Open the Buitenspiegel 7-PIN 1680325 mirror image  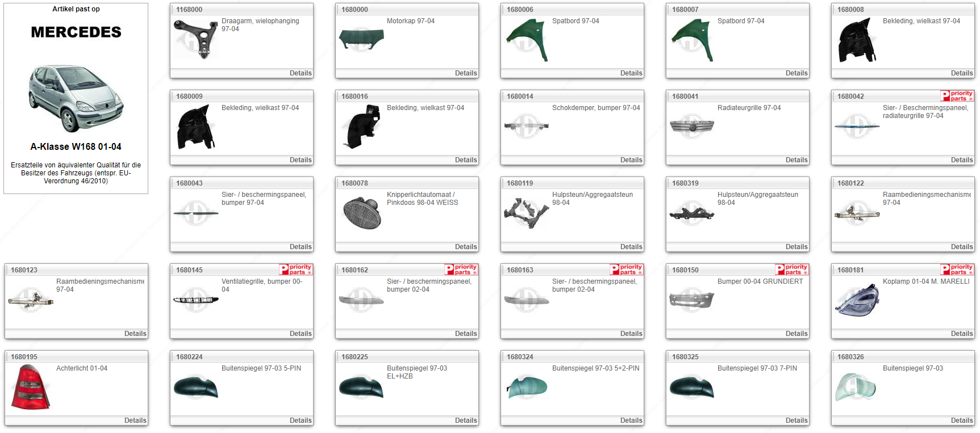pos(692,387)
